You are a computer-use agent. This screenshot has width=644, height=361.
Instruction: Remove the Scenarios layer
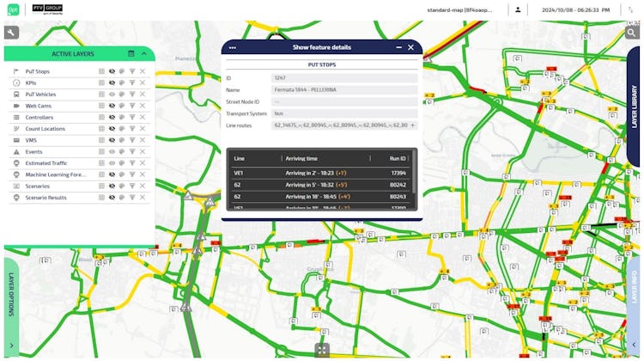pos(143,187)
